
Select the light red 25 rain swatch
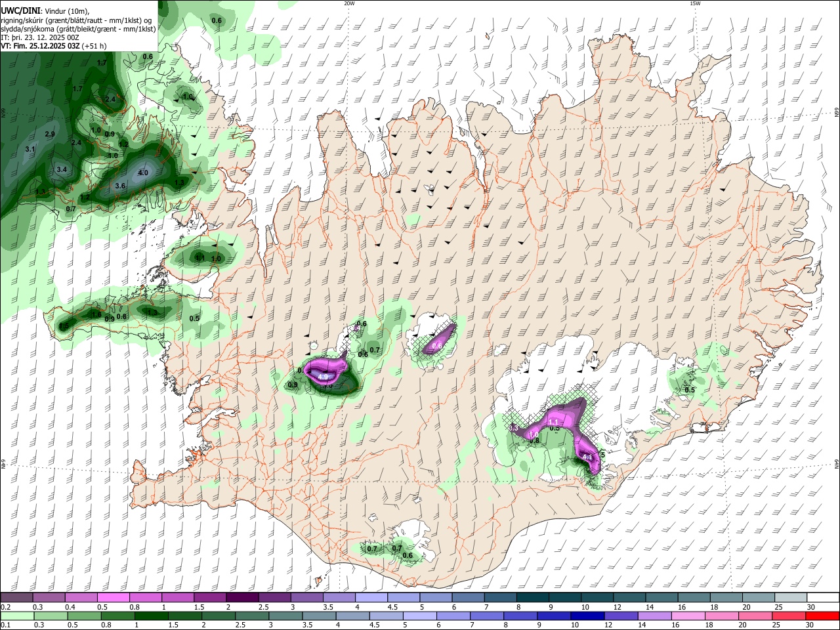click(x=789, y=616)
